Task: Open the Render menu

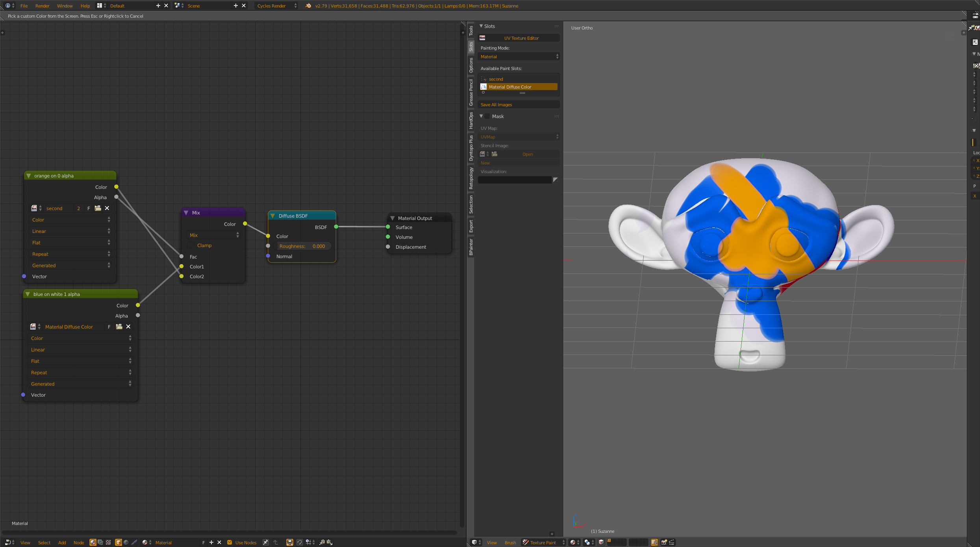Action: pos(42,6)
